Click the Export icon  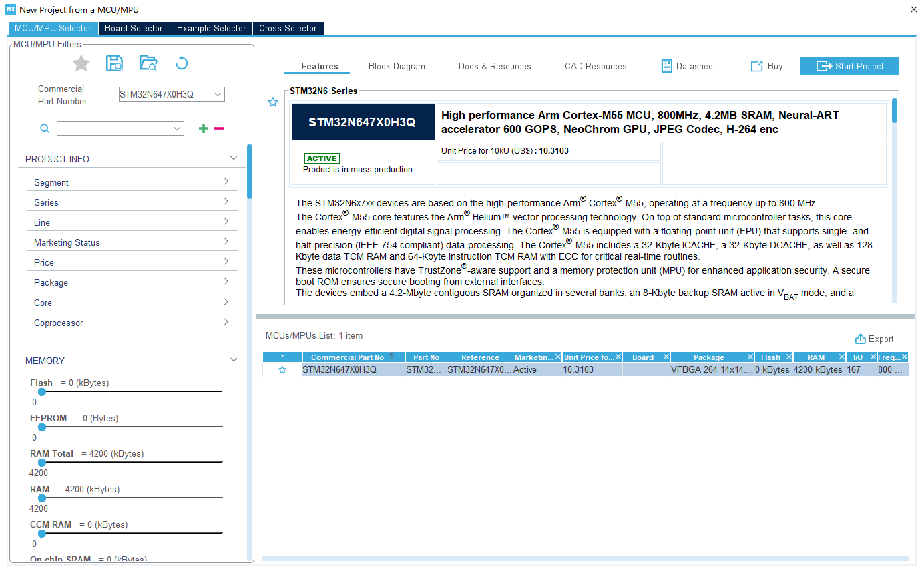pos(861,339)
